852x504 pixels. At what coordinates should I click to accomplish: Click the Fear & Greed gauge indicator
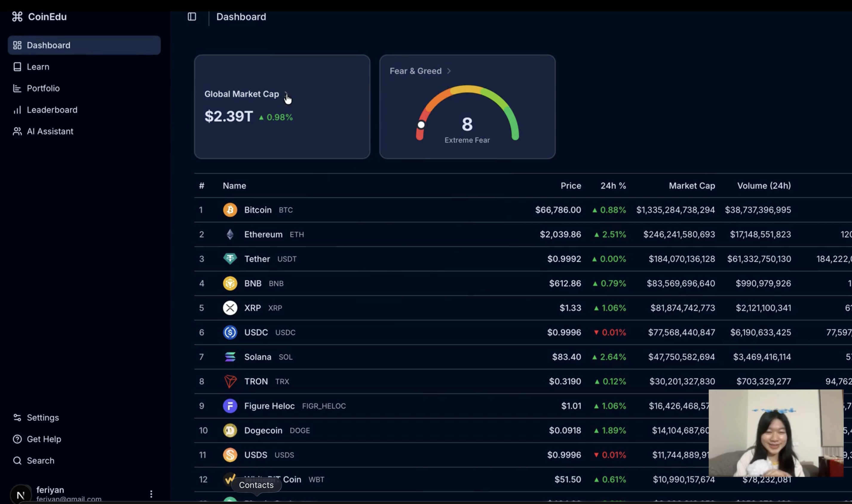coord(421,125)
